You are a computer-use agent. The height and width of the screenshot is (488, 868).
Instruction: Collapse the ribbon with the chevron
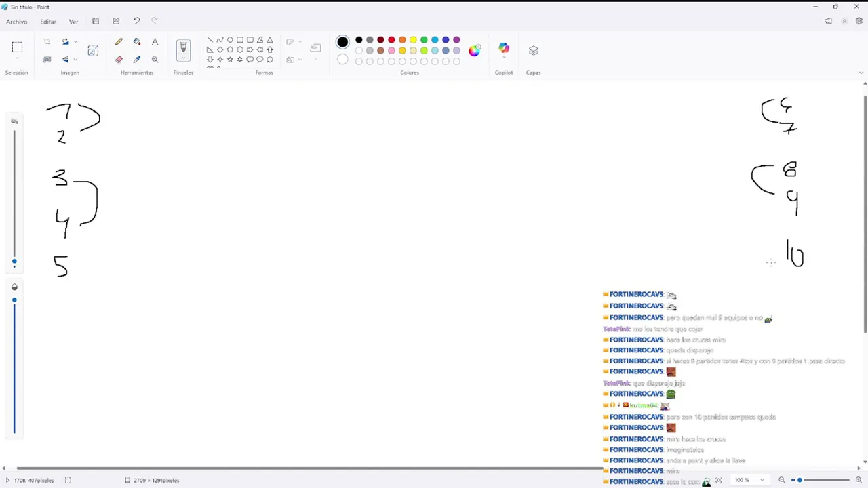tap(861, 73)
